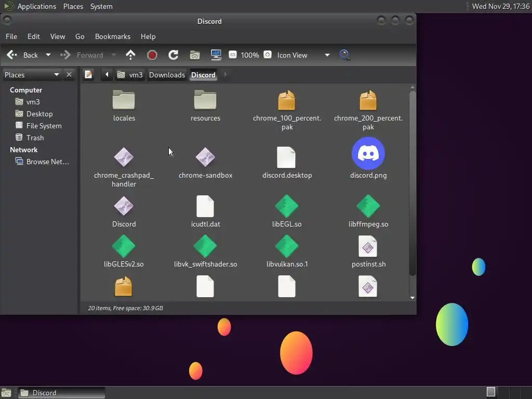Open the Icon View mode dropdown
Screen dimensions: 532x399
pyautogui.click(x=303, y=55)
